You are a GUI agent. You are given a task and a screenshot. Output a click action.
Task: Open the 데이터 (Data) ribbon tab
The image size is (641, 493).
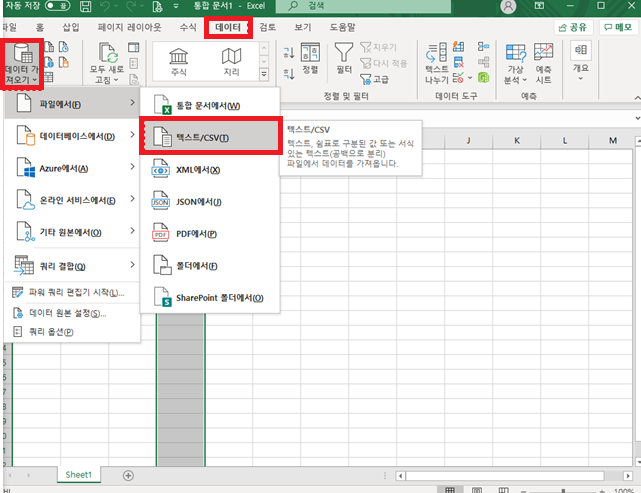[x=228, y=27]
